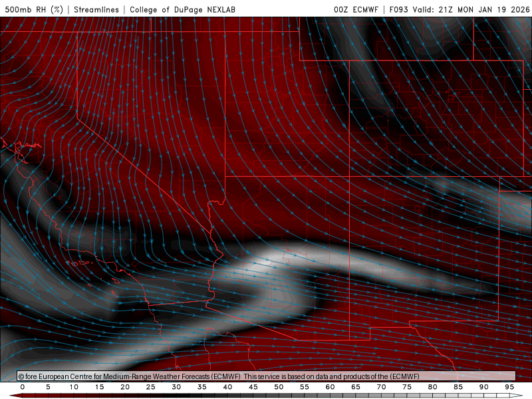The image size is (532, 399).
Task: Select the '50' percent scale label
Action: (279, 387)
